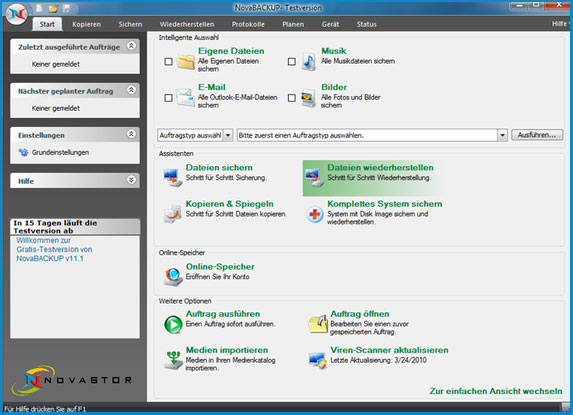Click the Grundeinstellungen gear icon
The image size is (573, 415).
coord(23,152)
